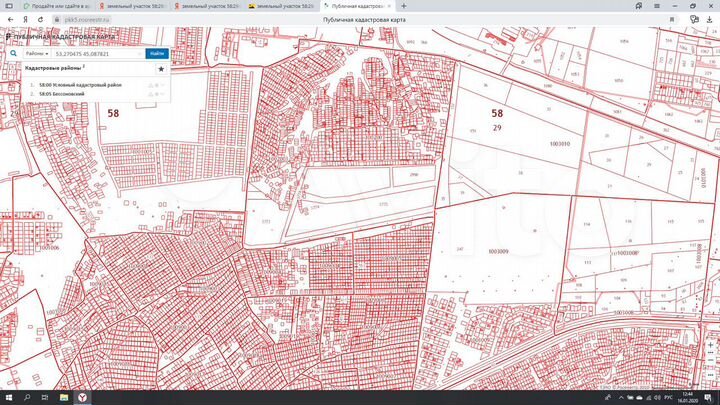Click browser back arrow
The image size is (720, 405).
(8, 18)
